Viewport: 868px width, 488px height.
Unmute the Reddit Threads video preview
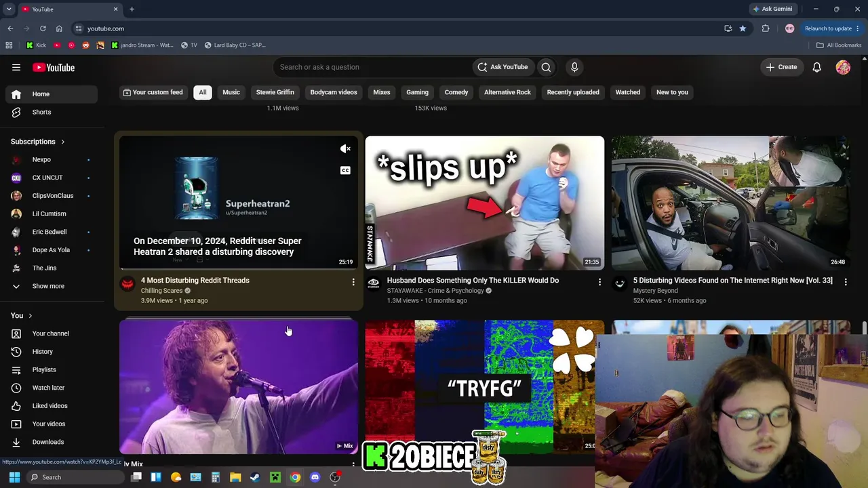coord(345,149)
